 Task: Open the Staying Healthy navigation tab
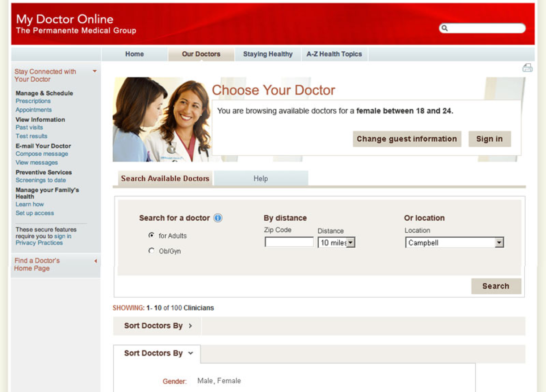coord(268,54)
